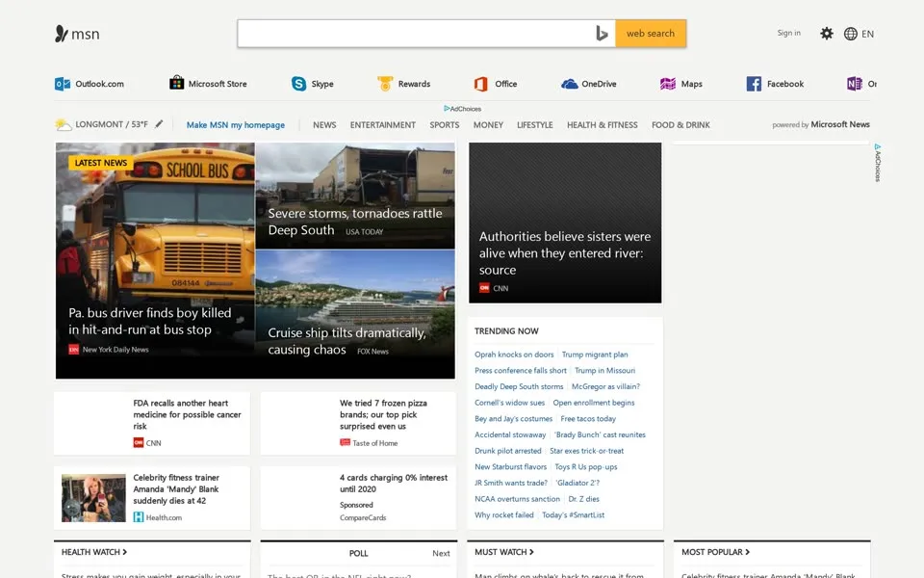Screen dimensions: 924x578
Task: Open the SPORTS section
Action: pyautogui.click(x=445, y=125)
